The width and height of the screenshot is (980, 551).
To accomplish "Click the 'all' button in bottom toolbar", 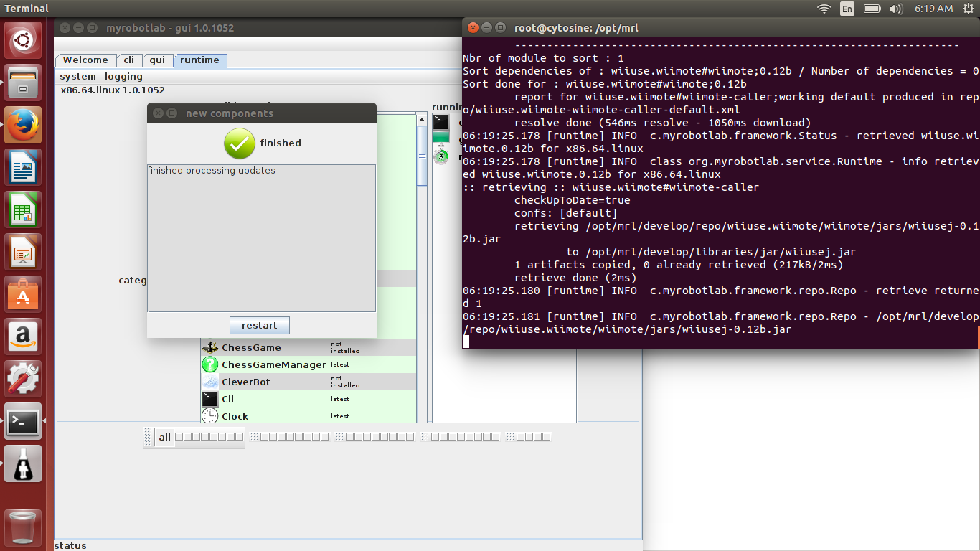I will click(165, 437).
